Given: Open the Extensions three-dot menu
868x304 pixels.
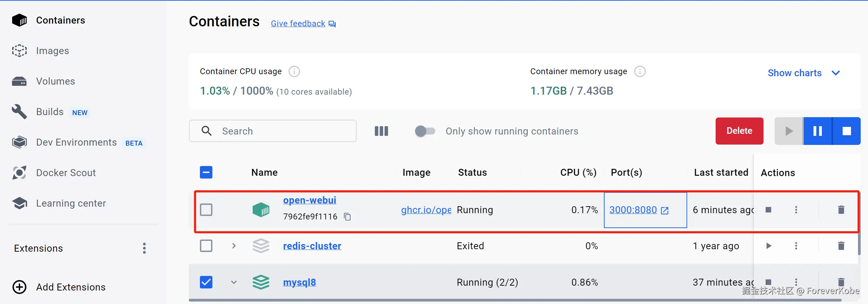Looking at the screenshot, I should (144, 248).
